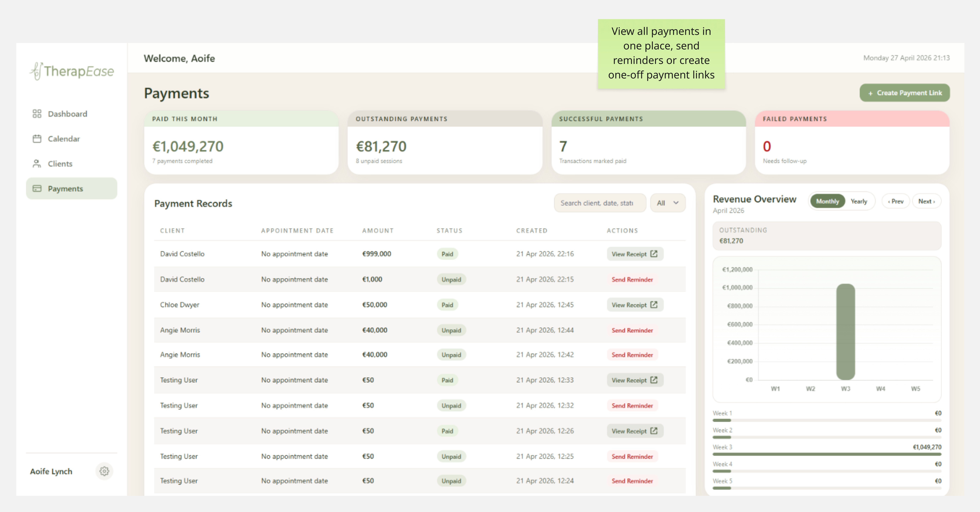Click the April 2026 period label
The image size is (980, 512).
click(728, 210)
